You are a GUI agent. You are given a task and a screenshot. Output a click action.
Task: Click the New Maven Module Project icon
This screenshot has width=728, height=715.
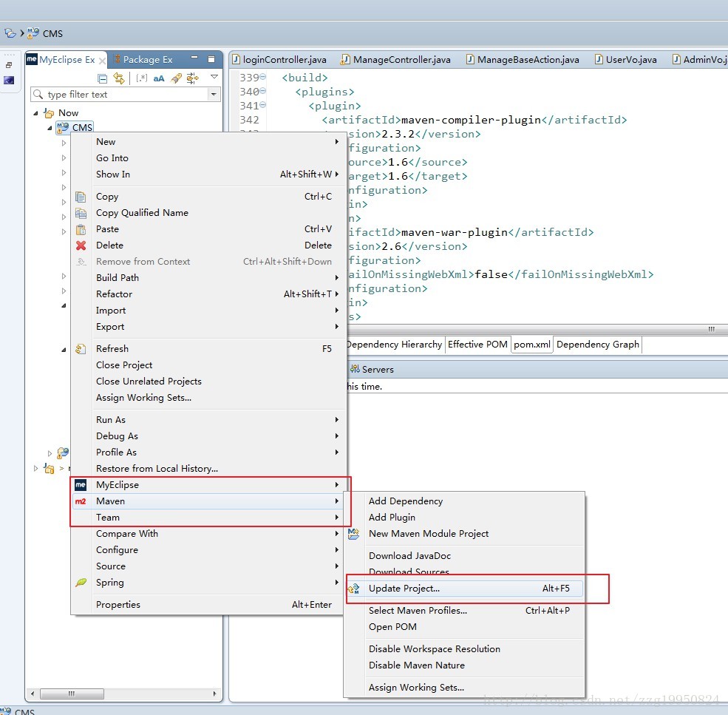click(x=354, y=534)
